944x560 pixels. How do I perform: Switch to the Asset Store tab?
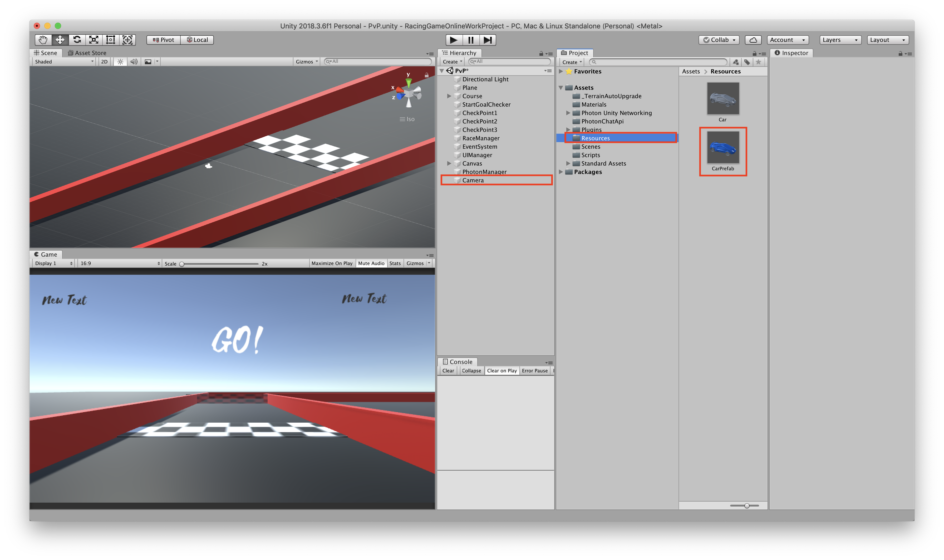[87, 53]
